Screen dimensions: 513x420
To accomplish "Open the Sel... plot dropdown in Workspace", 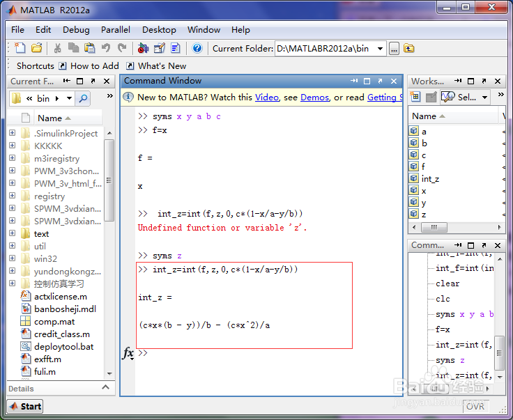I will pos(485,97).
